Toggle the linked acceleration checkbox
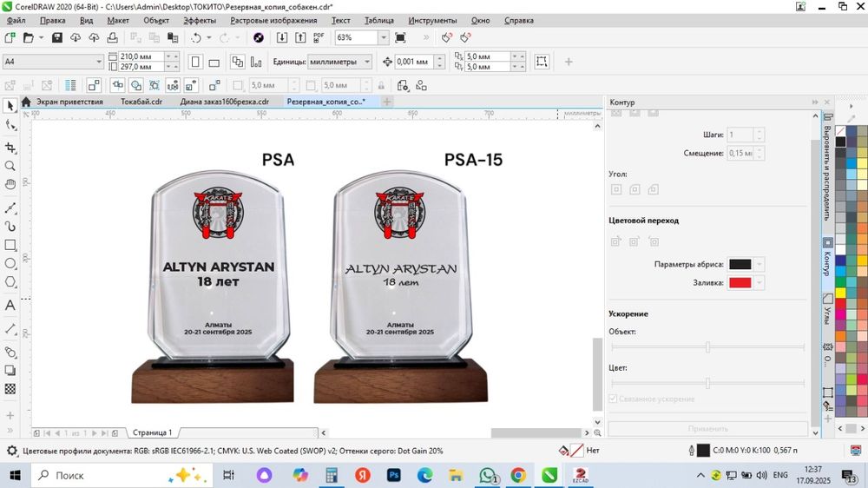 pyautogui.click(x=615, y=399)
